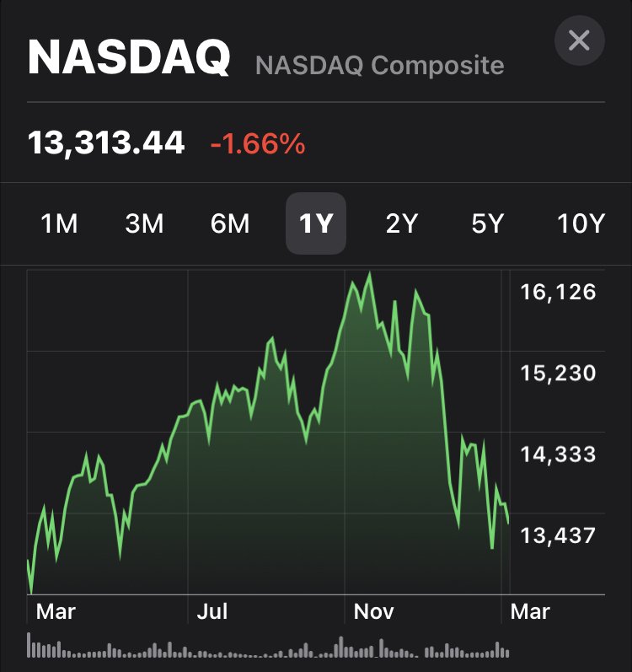This screenshot has height=672, width=632.
Task: Tap the 16,126 axis label
Action: click(558, 293)
